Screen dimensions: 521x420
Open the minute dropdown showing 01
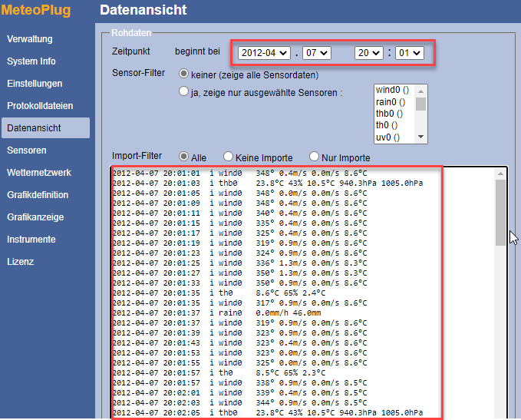(410, 53)
